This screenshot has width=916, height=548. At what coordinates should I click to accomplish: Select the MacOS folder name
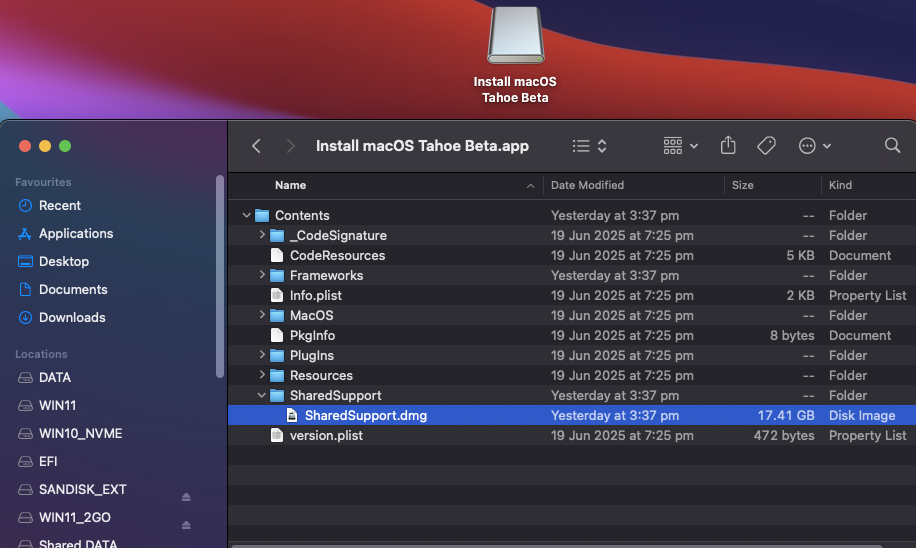(311, 315)
